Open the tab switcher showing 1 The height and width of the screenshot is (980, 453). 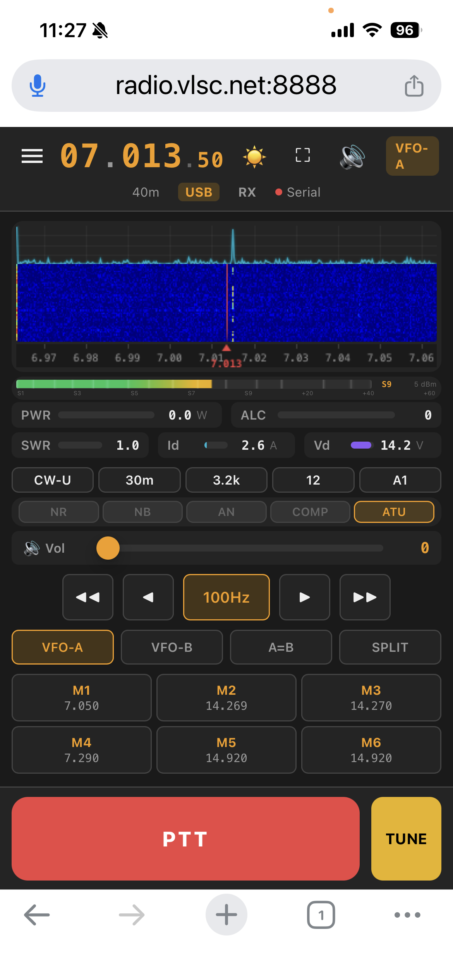[321, 915]
